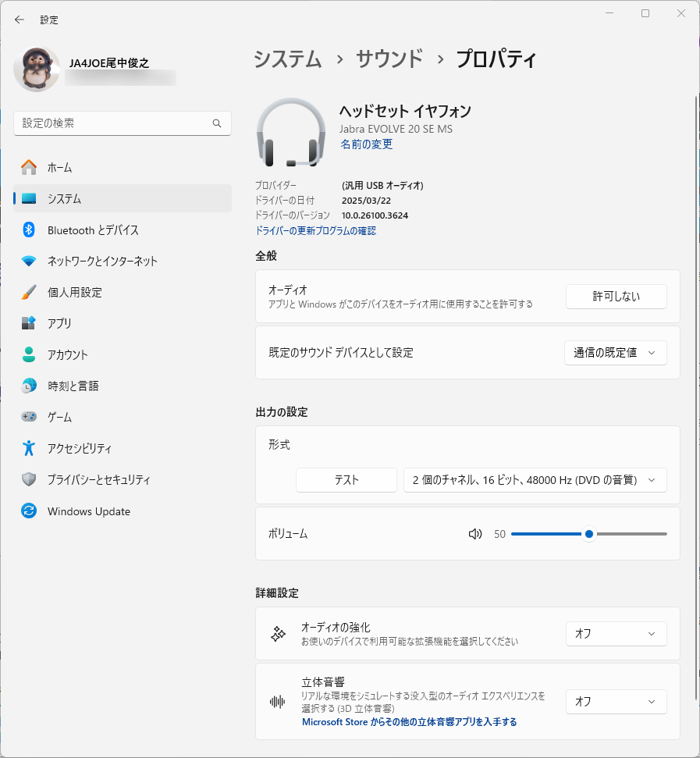
Task: Click サウンド in the breadcrumb
Action: coord(389,59)
